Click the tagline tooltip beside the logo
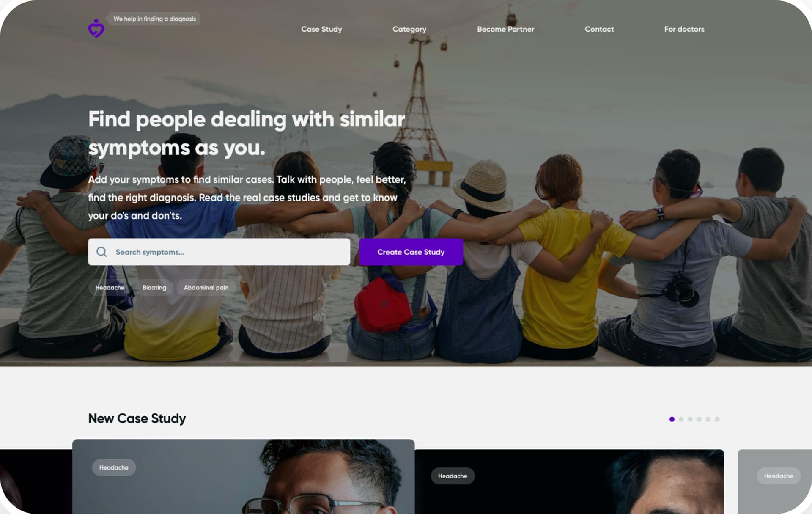This screenshot has height=514, width=812. click(154, 19)
